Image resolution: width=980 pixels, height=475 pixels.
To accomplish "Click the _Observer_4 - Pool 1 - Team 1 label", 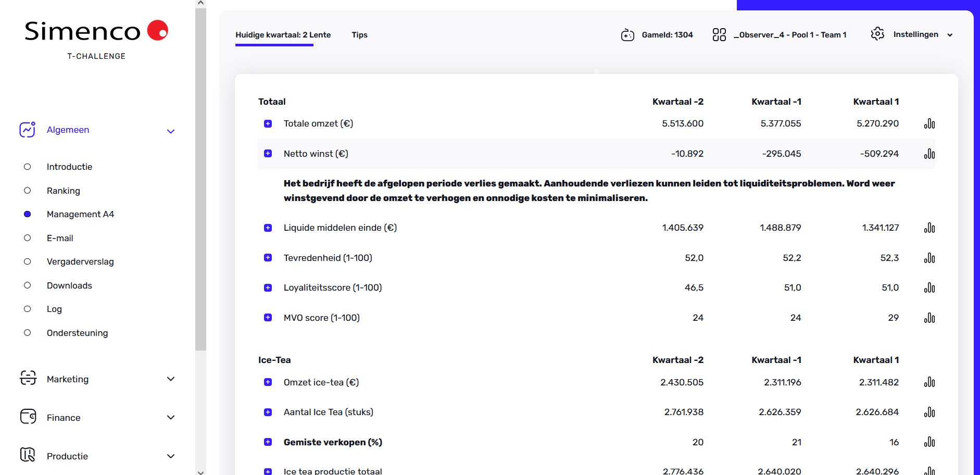I will [790, 35].
